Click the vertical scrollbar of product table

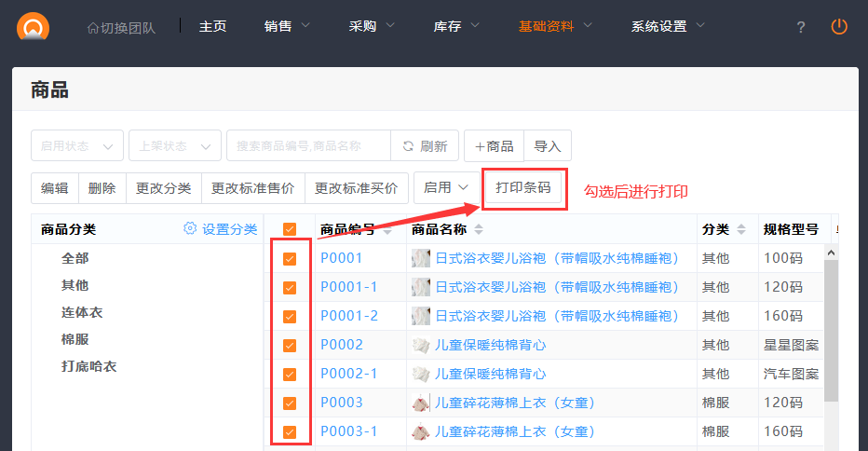coord(832,326)
